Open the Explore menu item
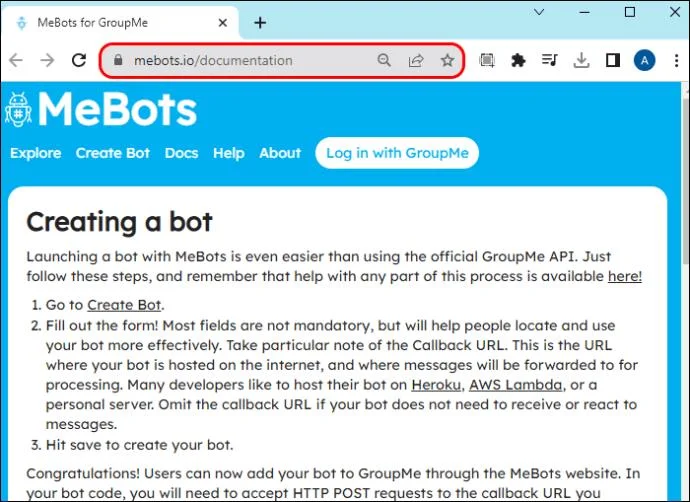The image size is (690, 502). (36, 153)
